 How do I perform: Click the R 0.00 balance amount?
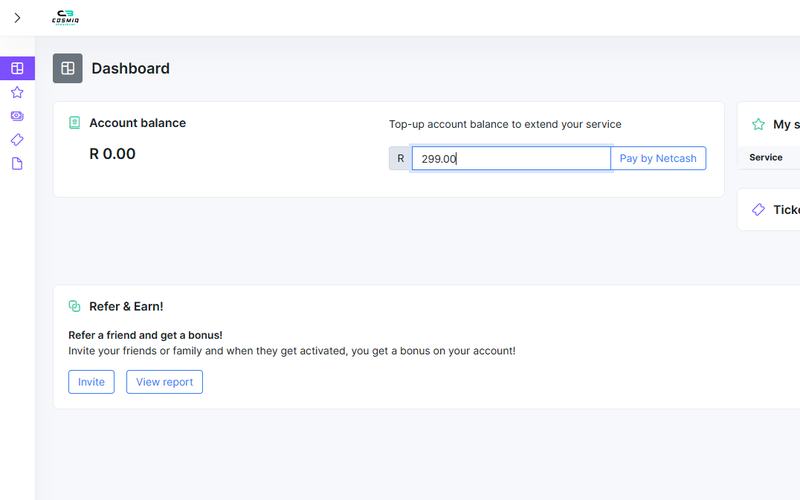point(112,154)
